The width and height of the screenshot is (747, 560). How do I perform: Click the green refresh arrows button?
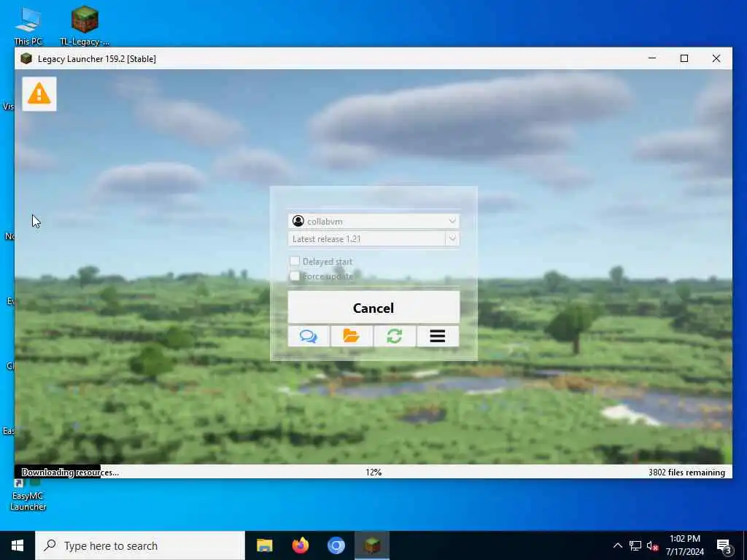pos(395,336)
